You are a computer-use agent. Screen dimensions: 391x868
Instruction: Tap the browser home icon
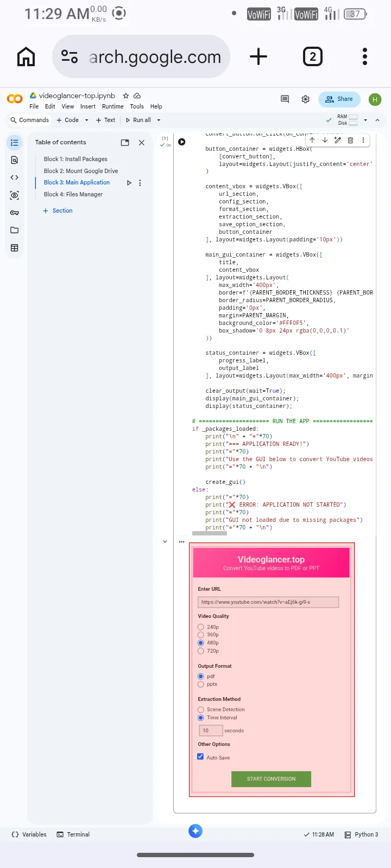pos(26,56)
